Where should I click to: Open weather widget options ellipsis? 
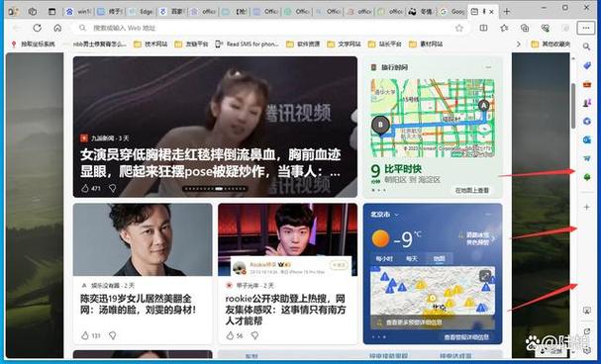(x=488, y=215)
